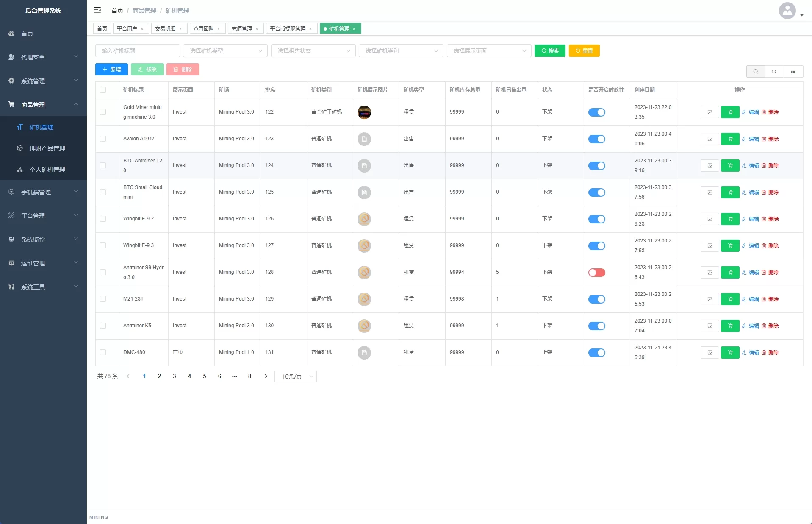Expand the 系统管理 sidebar menu
Image resolution: width=812 pixels, height=524 pixels.
[43, 81]
